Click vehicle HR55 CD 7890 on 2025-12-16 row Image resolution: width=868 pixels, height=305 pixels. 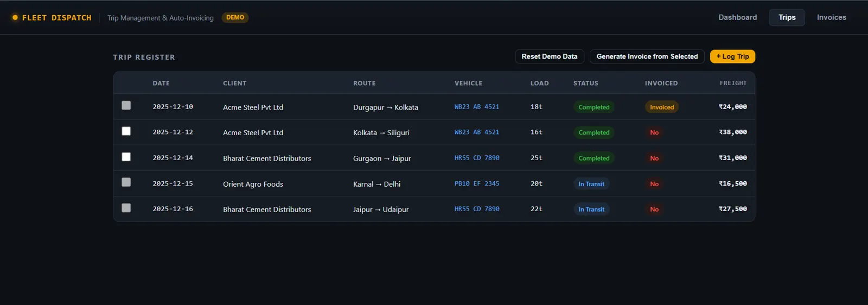[x=477, y=209]
